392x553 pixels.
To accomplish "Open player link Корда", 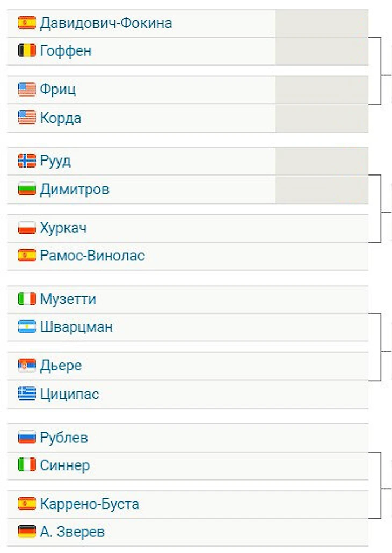I will [x=60, y=118].
